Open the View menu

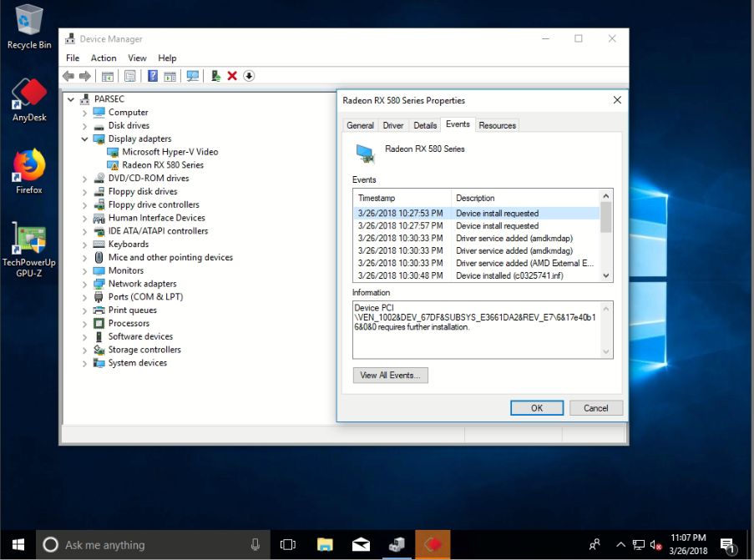tap(137, 58)
